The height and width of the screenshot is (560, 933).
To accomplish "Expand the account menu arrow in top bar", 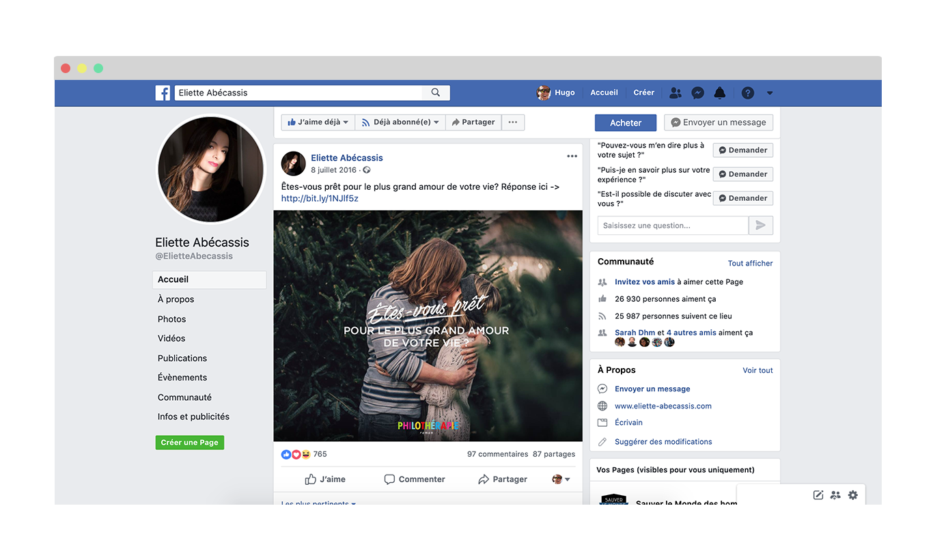I will [x=770, y=93].
